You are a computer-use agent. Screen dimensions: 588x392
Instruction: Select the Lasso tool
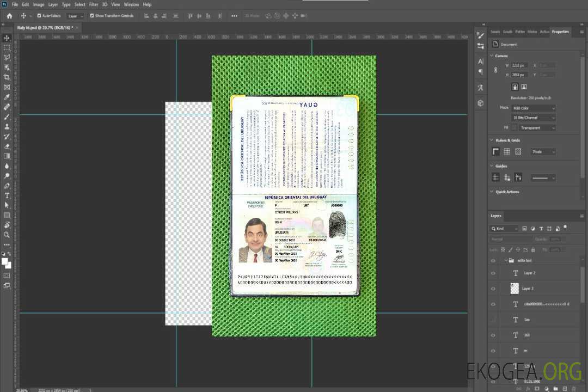(x=7, y=57)
